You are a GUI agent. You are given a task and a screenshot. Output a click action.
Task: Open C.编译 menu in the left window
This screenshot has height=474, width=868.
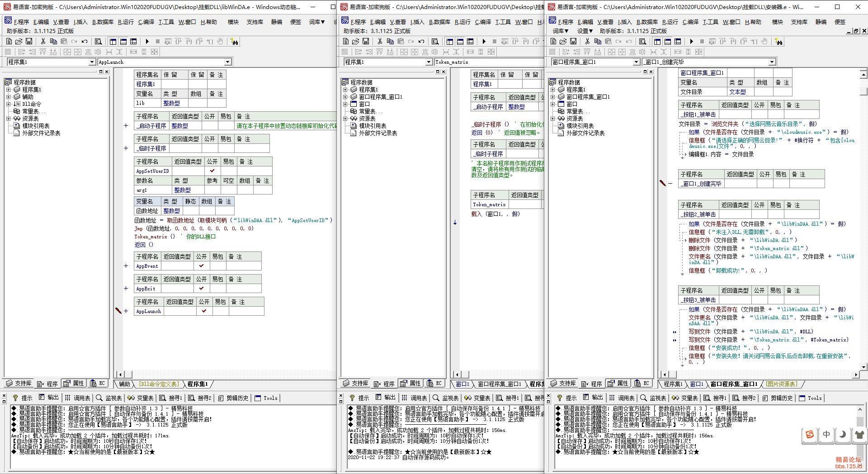click(146, 22)
